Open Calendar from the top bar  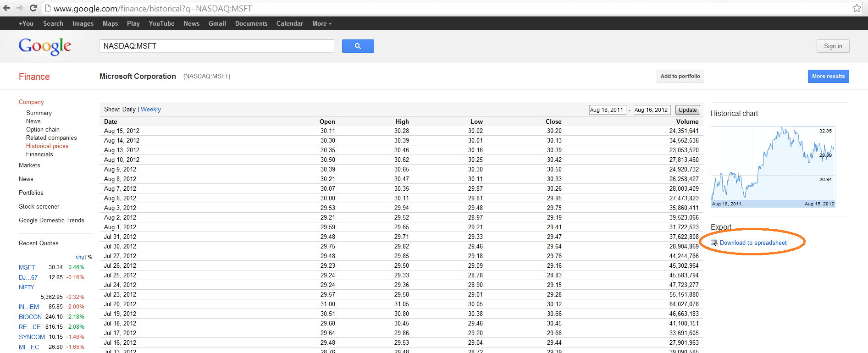[x=289, y=23]
